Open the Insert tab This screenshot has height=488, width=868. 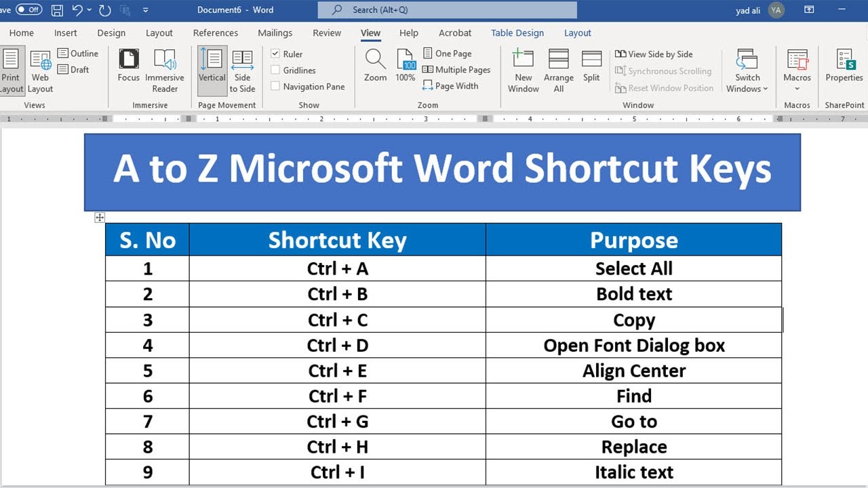point(66,33)
